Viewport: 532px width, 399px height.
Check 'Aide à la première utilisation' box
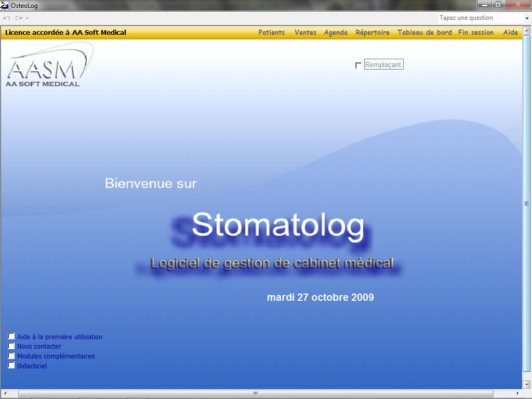pyautogui.click(x=11, y=336)
